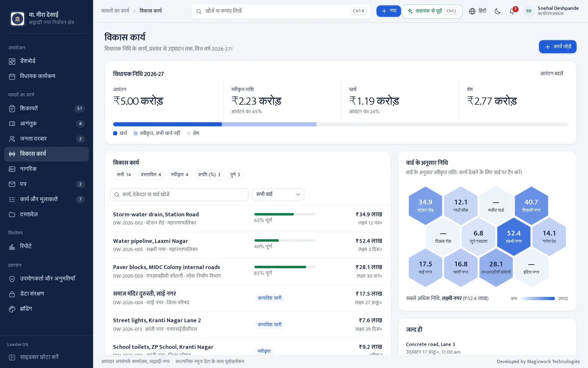Click the आवंटन बदलें link
588x368 pixels.
coord(552,74)
